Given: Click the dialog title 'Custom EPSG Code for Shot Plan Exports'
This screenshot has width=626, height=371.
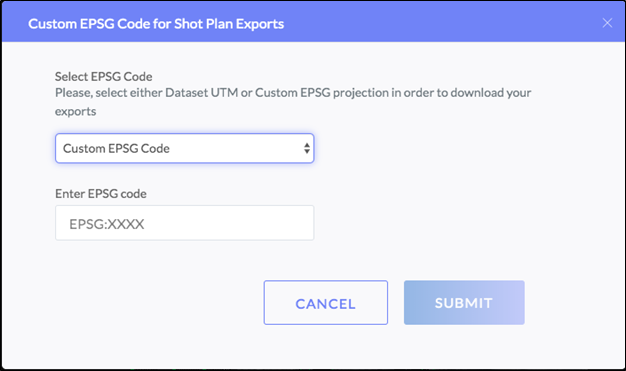Looking at the screenshot, I should click(156, 24).
